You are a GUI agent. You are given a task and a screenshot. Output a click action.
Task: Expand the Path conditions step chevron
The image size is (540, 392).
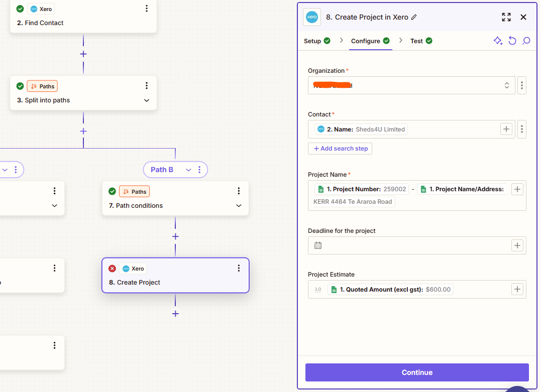[x=239, y=206]
